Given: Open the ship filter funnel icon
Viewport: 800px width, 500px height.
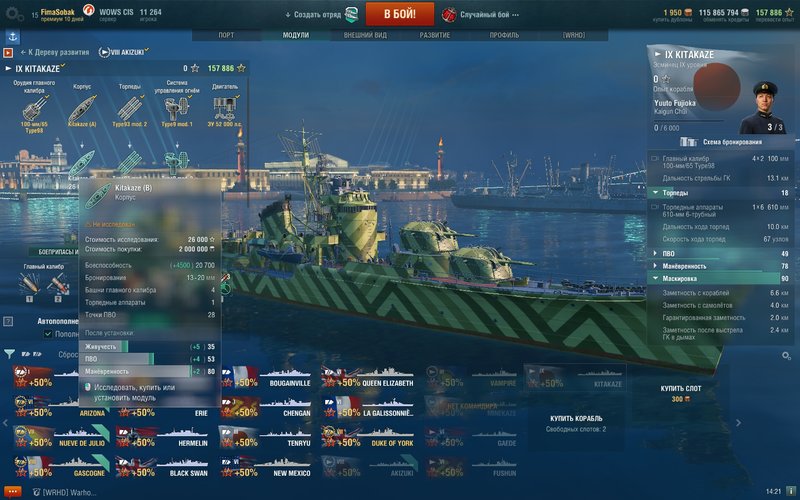Looking at the screenshot, I should [x=9, y=353].
